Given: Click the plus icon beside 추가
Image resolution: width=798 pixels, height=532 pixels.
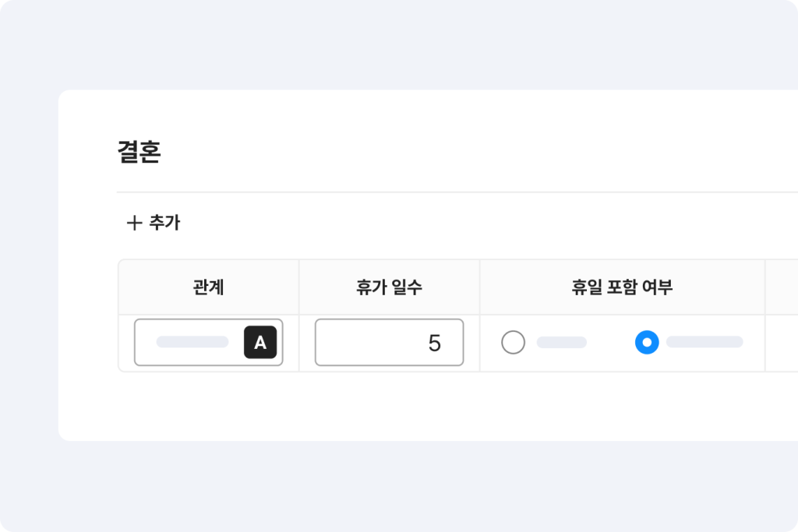Looking at the screenshot, I should click(134, 224).
